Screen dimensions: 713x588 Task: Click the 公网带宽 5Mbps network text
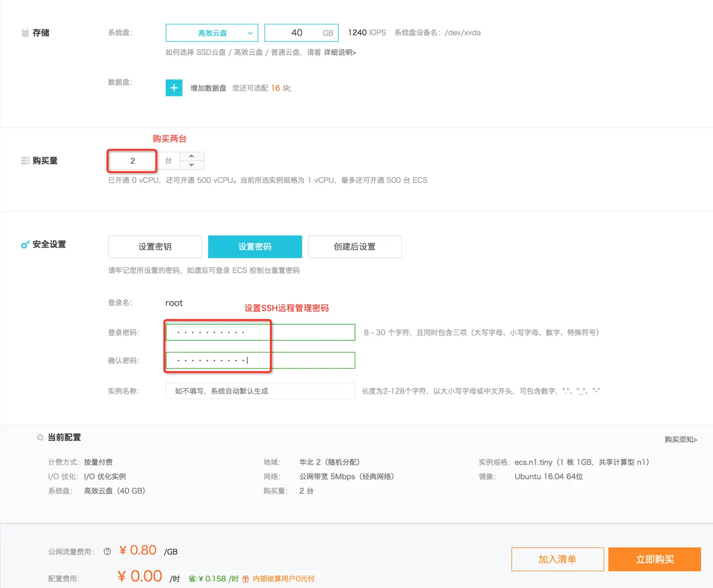pos(347,476)
